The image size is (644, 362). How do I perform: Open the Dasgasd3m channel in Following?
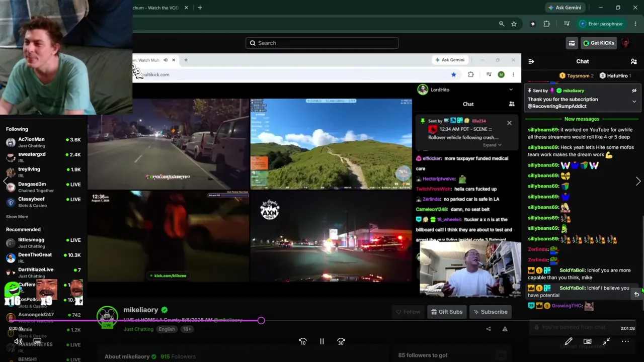[x=43, y=187]
